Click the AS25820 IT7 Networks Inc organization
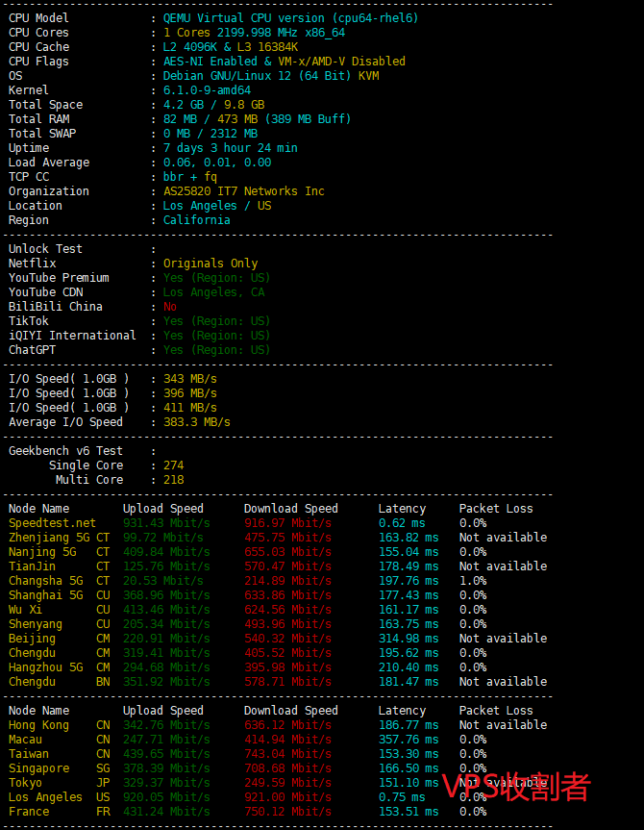The image size is (644, 830). click(243, 191)
